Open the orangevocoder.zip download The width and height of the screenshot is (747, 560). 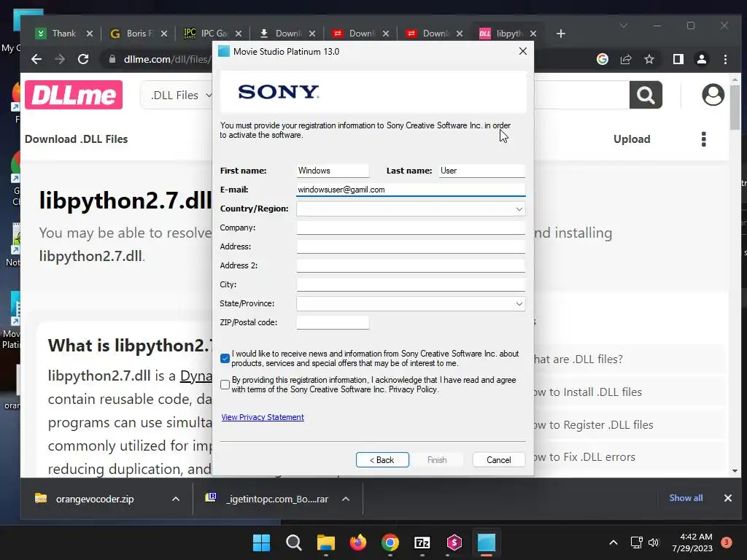pos(95,499)
